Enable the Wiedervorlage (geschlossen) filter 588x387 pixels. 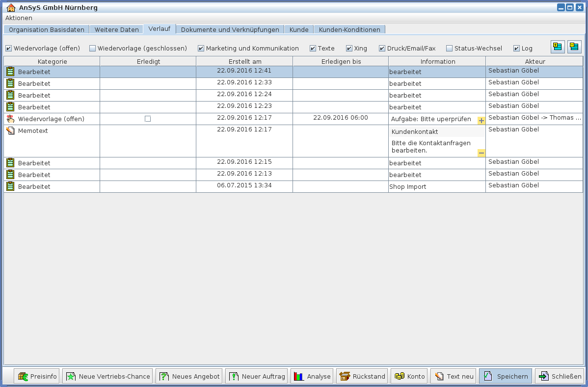pos(93,49)
